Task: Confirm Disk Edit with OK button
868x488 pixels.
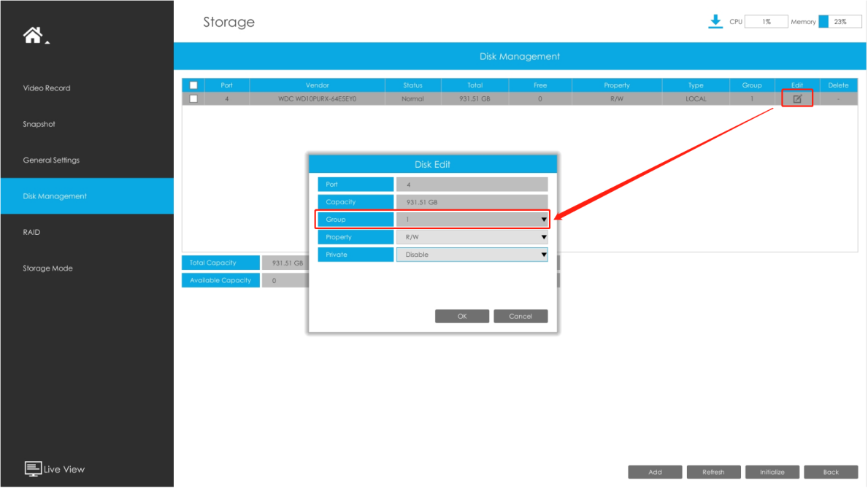Action: coord(461,317)
